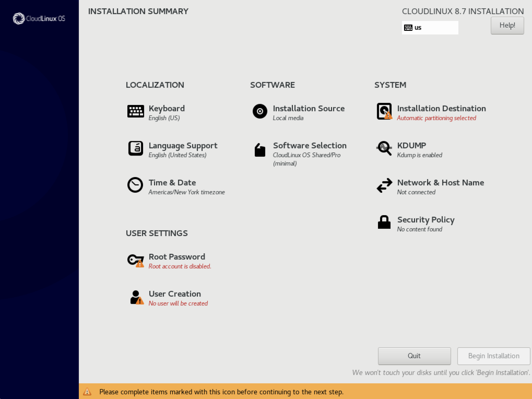Click the INSTALLATION SUMMARY heading
Viewport: 532px width, 399px height.
pyautogui.click(x=138, y=12)
